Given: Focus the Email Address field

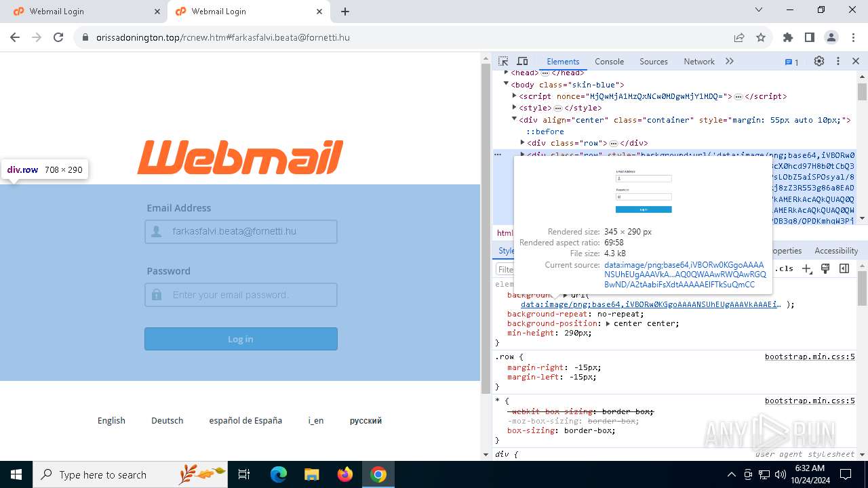Looking at the screenshot, I should [241, 232].
